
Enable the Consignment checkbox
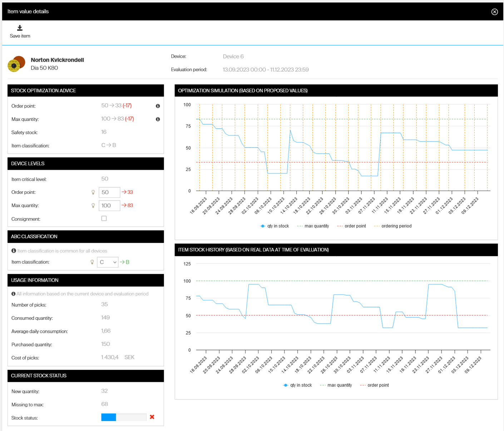point(104,219)
